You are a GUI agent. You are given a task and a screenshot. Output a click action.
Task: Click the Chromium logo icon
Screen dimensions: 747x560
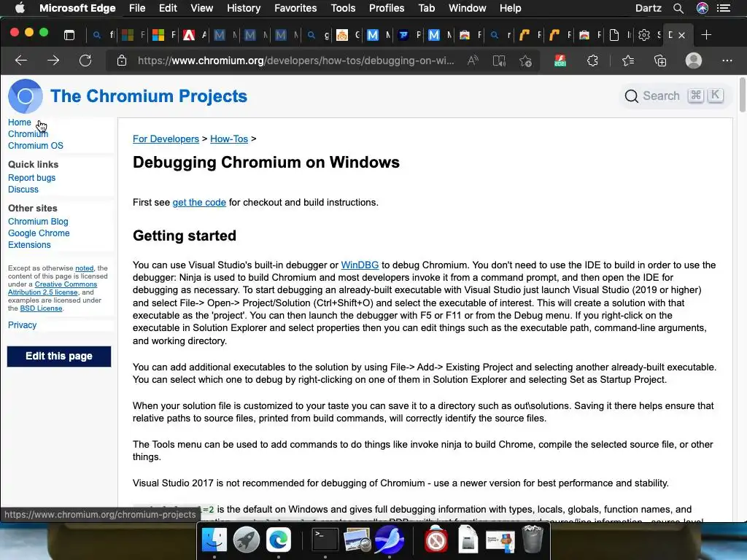coord(26,96)
